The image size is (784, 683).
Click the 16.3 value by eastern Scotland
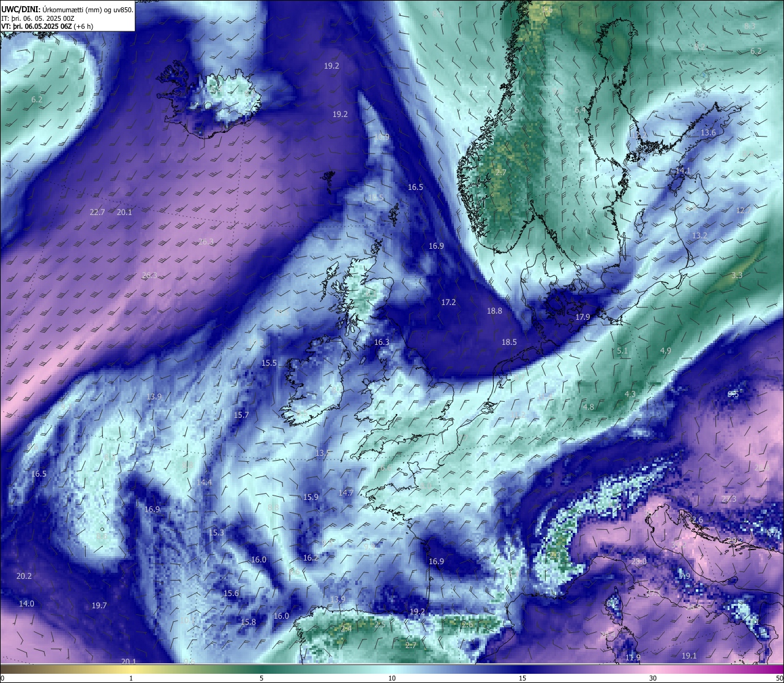pyautogui.click(x=382, y=342)
